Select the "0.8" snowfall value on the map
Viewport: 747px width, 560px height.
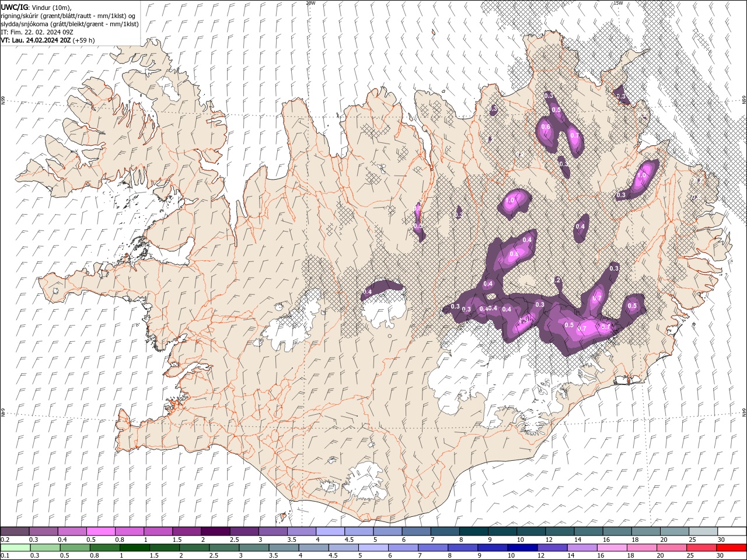pyautogui.click(x=514, y=254)
